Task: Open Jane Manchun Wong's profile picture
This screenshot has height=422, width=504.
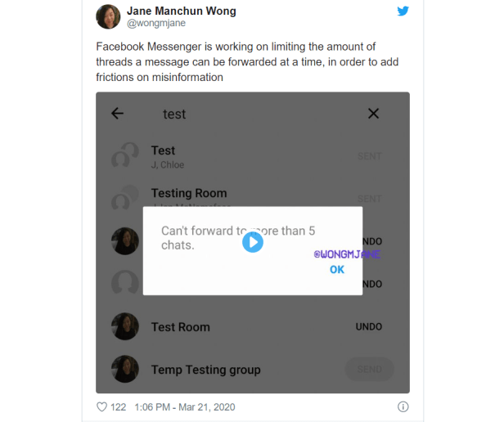Action: click(108, 16)
